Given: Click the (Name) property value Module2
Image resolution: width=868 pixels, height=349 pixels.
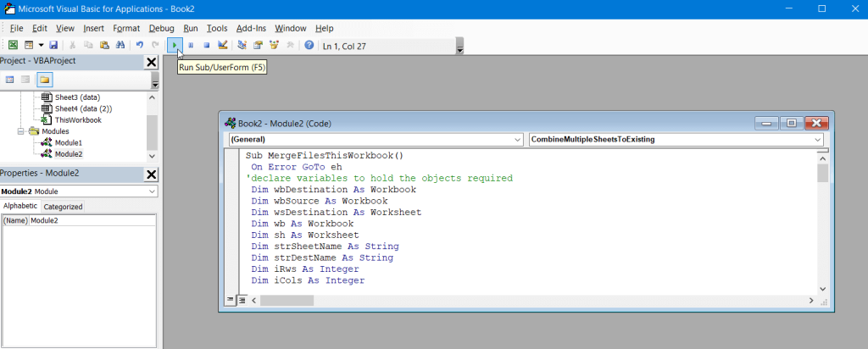Looking at the screenshot, I should 92,220.
